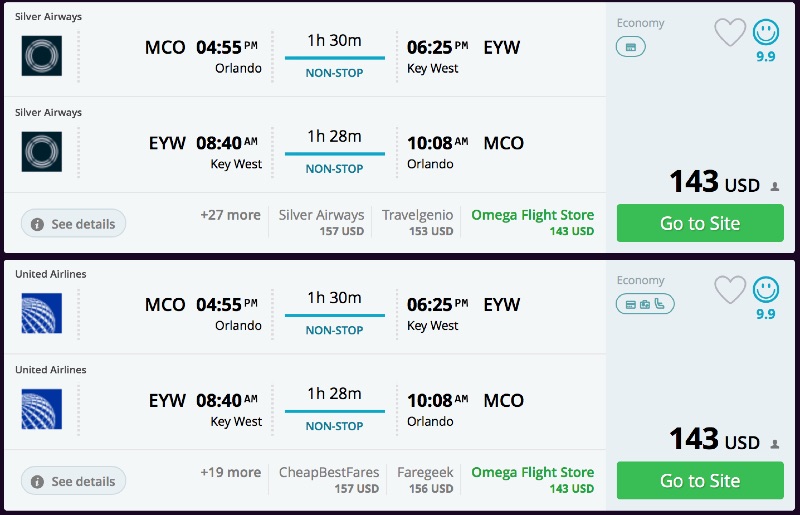Favorite the United Airlines flight with heart icon
800x515 pixels.
tap(730, 290)
